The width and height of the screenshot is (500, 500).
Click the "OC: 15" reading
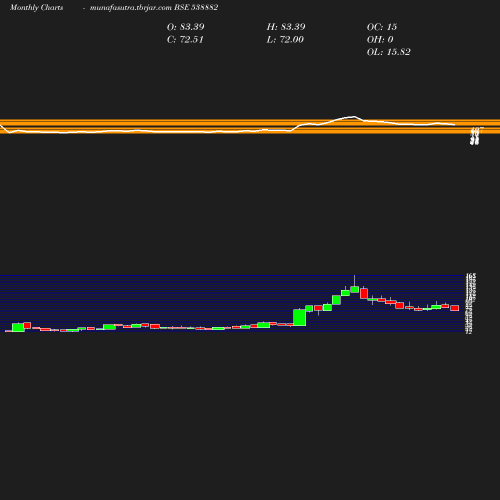point(382,27)
